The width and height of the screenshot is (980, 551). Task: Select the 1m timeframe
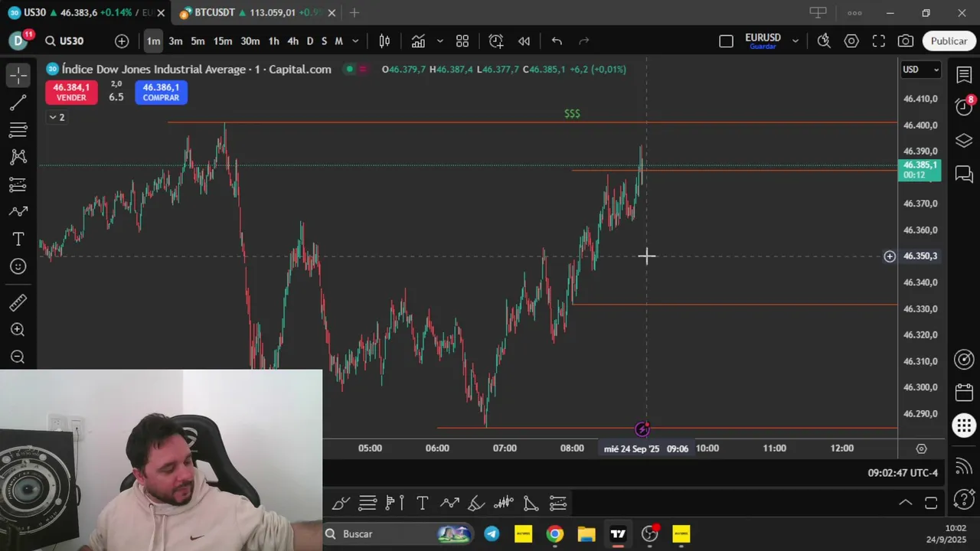click(153, 41)
